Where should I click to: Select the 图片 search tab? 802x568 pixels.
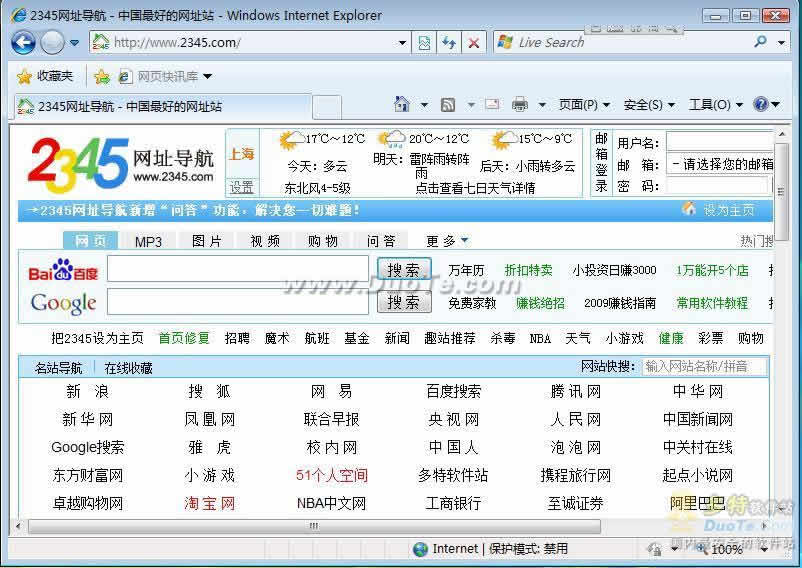coord(207,241)
